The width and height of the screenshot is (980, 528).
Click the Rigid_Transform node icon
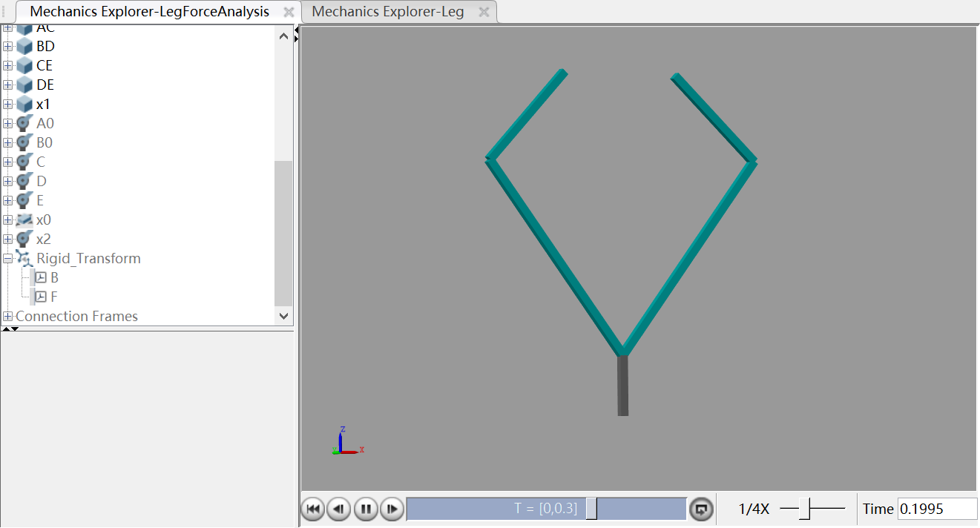click(x=24, y=258)
